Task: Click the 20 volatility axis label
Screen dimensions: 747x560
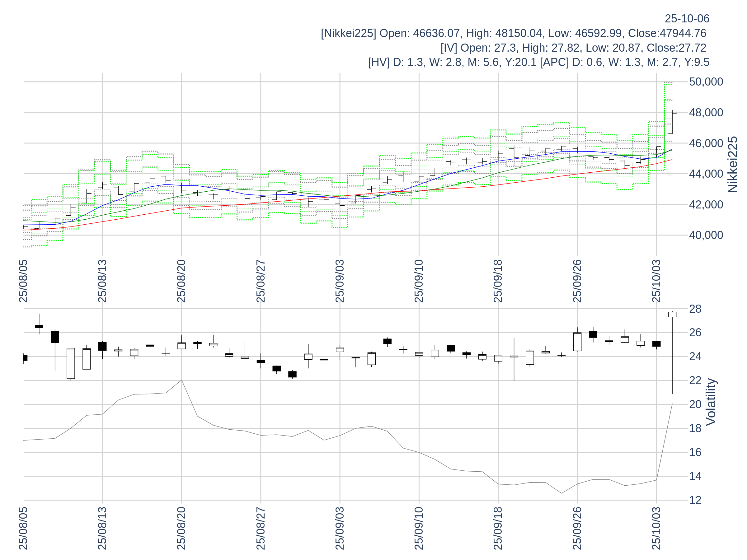Action: point(695,404)
